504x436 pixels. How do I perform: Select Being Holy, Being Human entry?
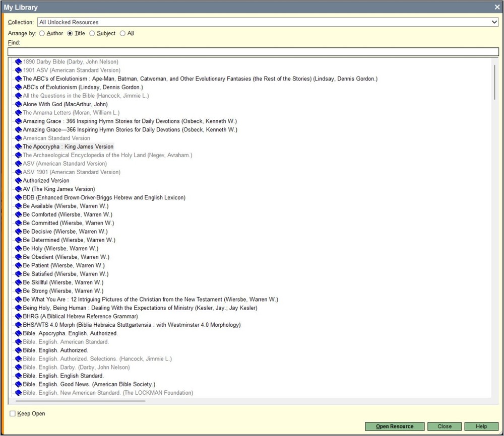140,308
